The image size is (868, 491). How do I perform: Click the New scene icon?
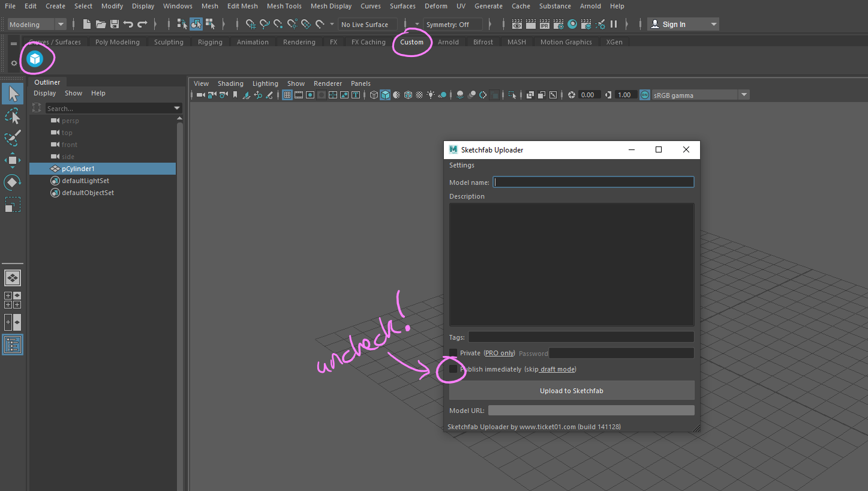click(87, 25)
